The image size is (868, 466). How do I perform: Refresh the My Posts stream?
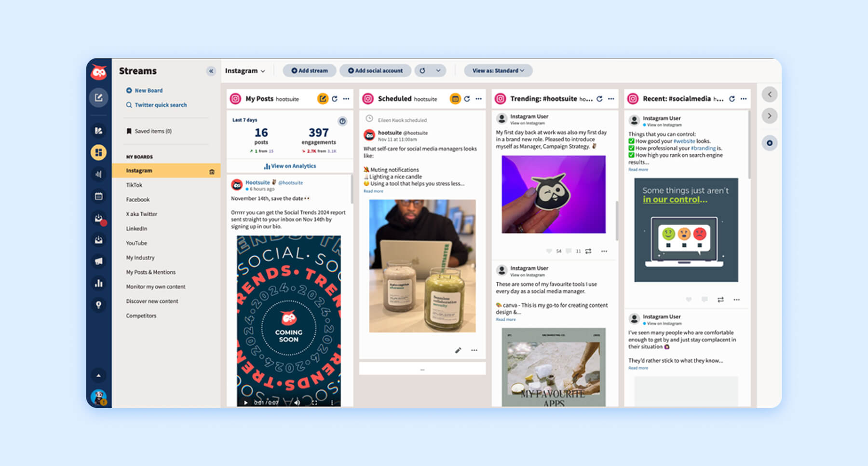point(334,99)
